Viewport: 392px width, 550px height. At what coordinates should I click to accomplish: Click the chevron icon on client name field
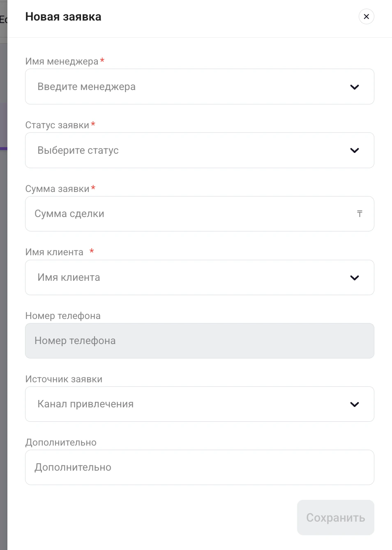coord(354,277)
